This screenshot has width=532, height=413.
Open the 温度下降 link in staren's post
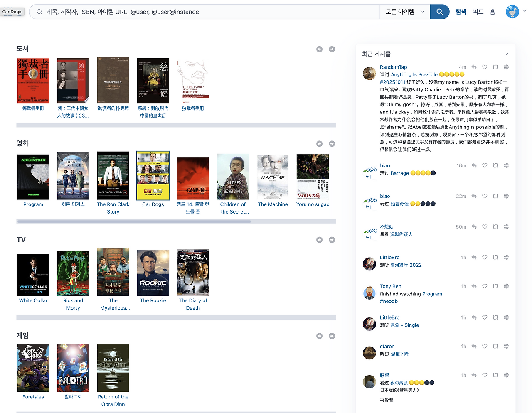(400, 354)
